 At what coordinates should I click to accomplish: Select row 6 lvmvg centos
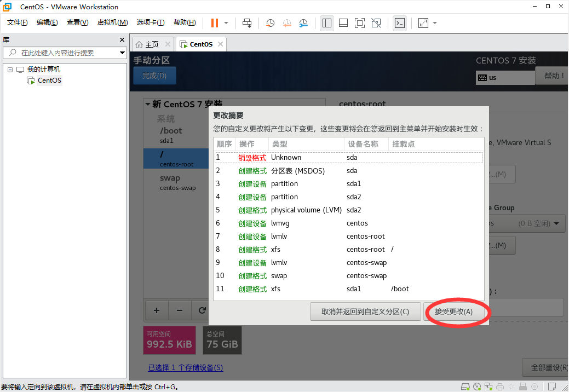click(349, 223)
